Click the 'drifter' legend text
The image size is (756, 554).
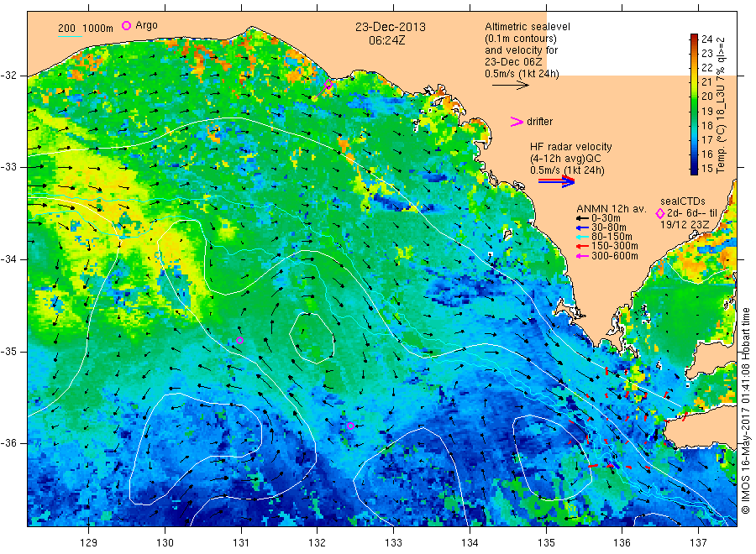[x=539, y=122]
